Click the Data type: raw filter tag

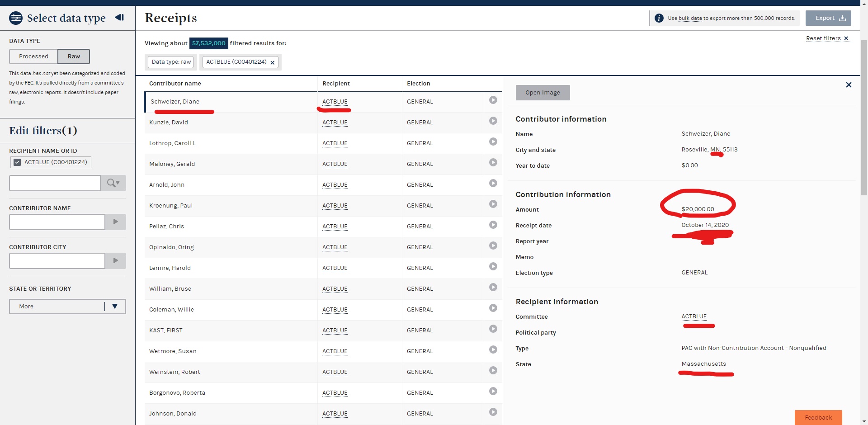click(171, 62)
